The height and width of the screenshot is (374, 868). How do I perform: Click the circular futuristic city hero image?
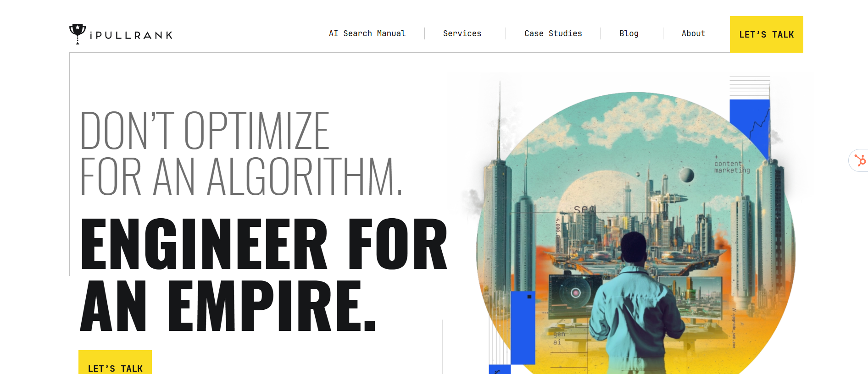[636, 234]
